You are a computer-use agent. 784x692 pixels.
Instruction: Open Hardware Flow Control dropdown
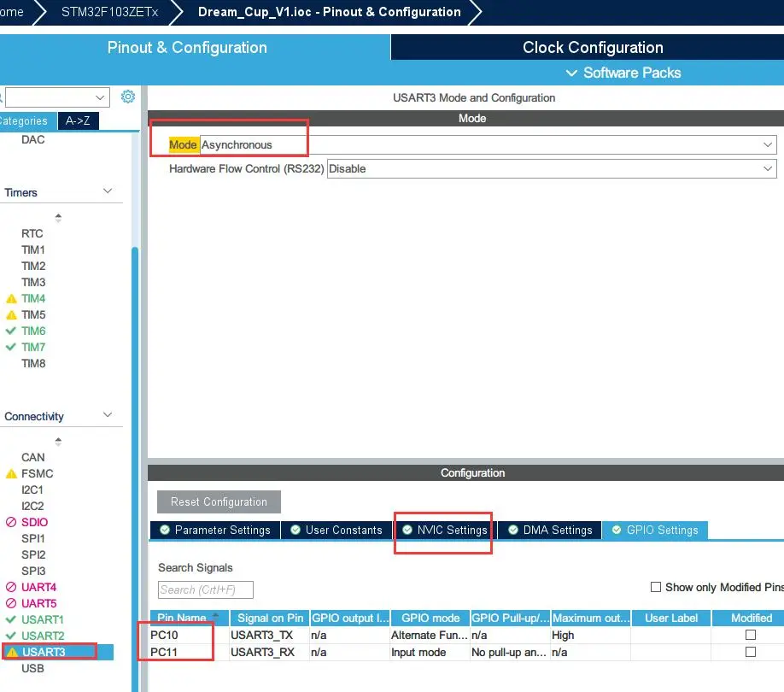click(551, 169)
